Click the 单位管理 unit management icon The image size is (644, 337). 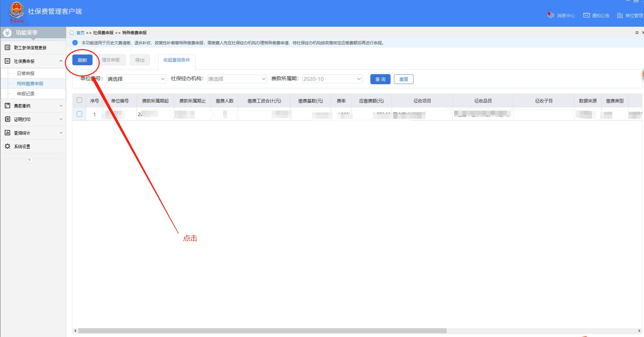pos(619,15)
